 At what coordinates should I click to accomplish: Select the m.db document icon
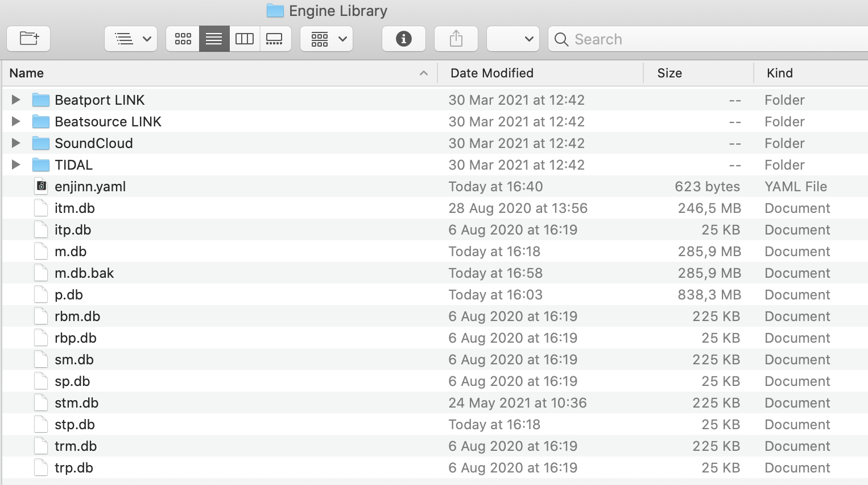pos(41,251)
